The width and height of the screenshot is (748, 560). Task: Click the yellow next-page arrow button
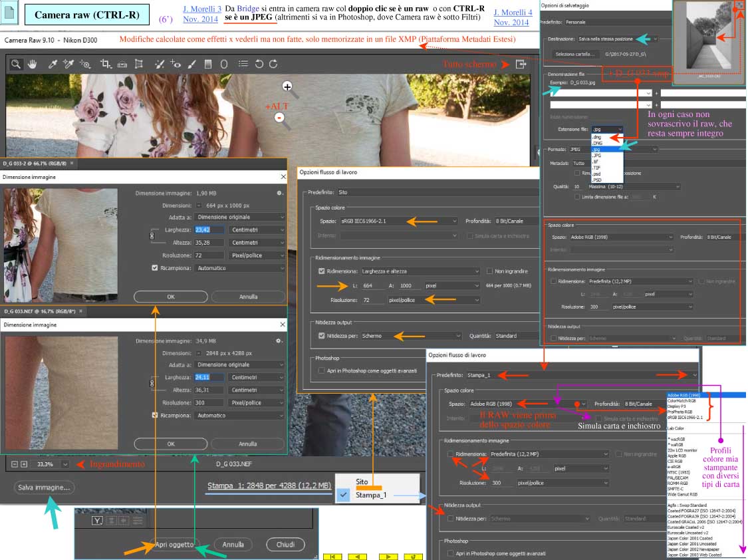pos(388,557)
